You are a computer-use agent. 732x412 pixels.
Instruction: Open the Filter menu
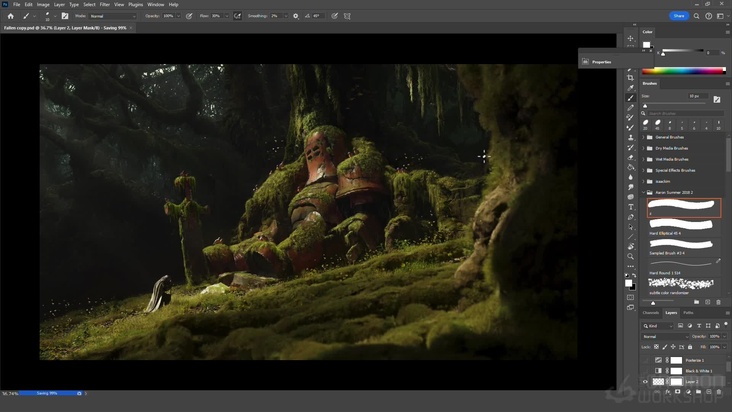coord(104,4)
